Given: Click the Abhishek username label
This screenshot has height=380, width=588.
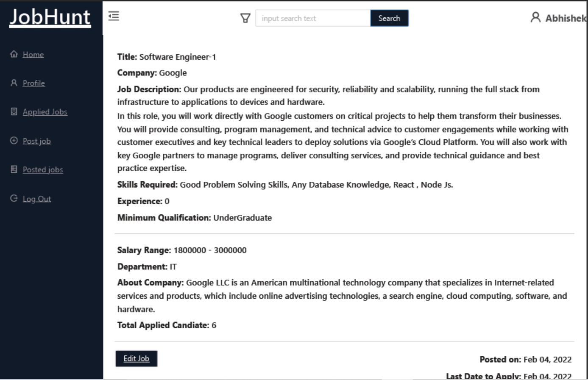Looking at the screenshot, I should tap(564, 17).
